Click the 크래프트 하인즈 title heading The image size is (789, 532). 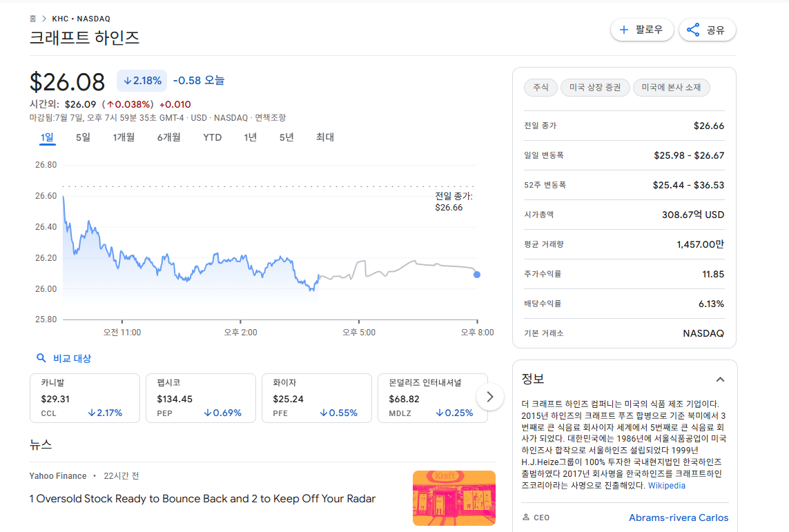tap(84, 38)
